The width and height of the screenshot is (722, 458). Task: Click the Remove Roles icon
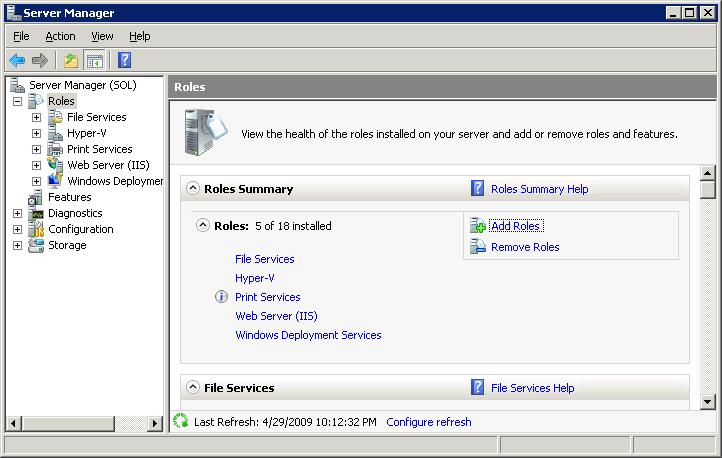click(x=477, y=247)
